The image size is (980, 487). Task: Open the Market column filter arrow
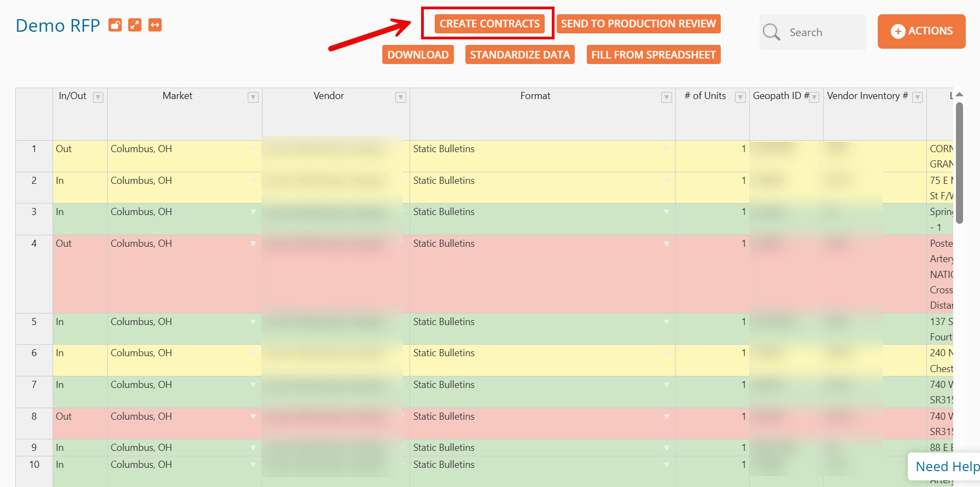point(253,97)
